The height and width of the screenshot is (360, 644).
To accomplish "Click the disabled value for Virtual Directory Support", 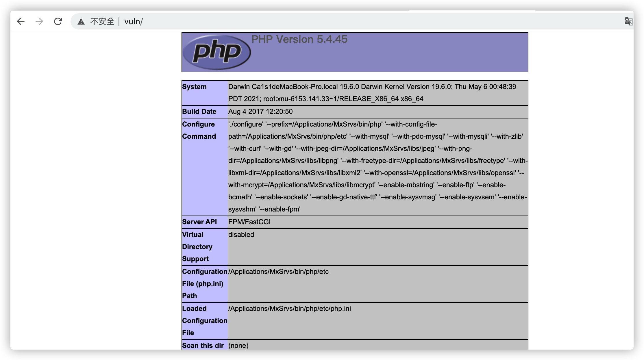I will 241,235.
